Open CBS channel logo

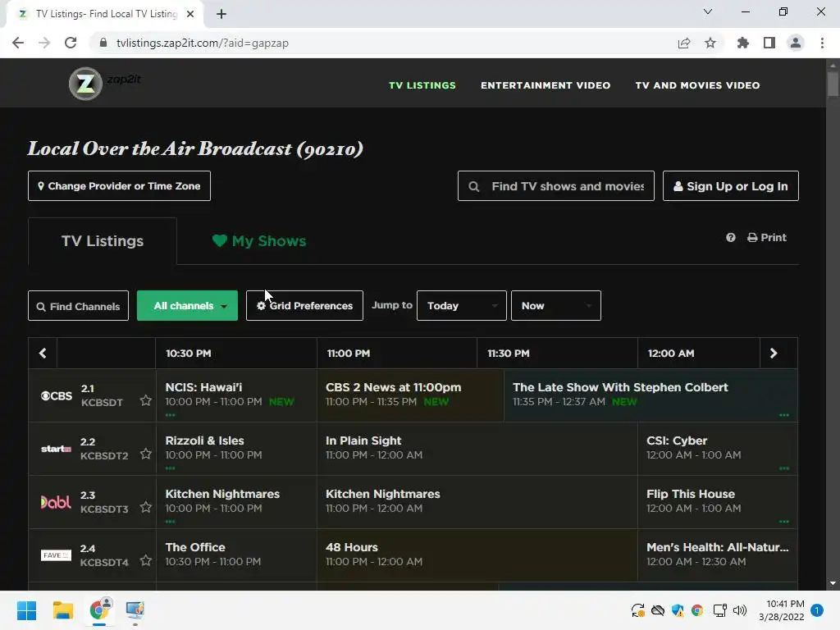tap(57, 396)
